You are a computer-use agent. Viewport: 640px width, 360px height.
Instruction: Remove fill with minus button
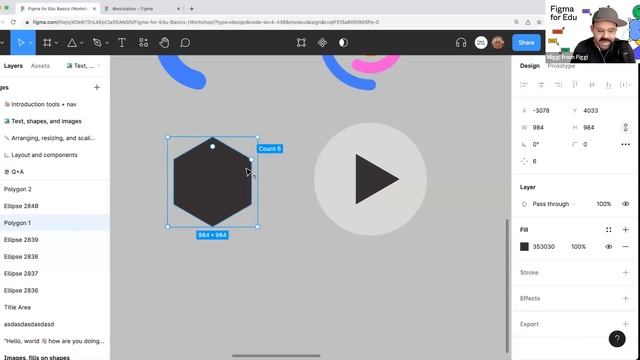(x=625, y=247)
